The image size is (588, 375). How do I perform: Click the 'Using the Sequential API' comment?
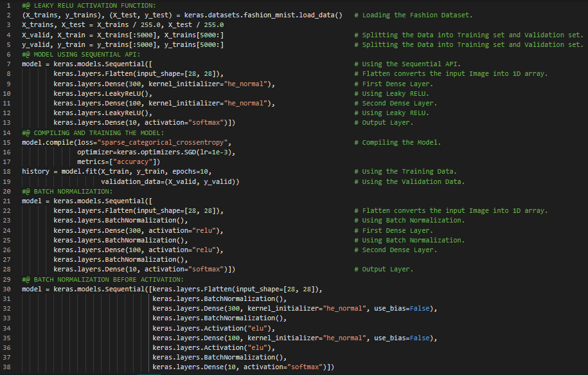411,64
